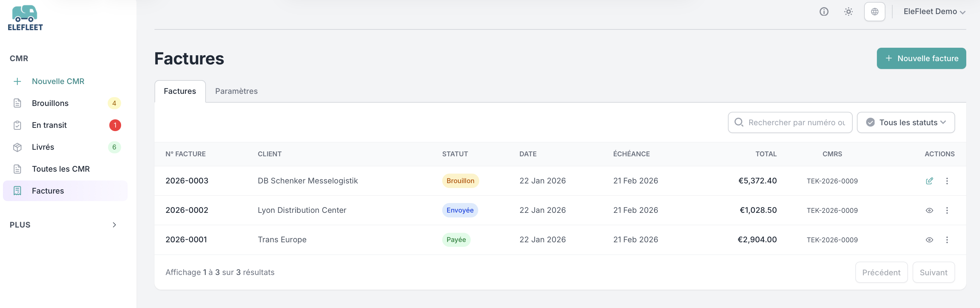Switch to the Paramètres tab
This screenshot has height=308, width=980.
[236, 91]
